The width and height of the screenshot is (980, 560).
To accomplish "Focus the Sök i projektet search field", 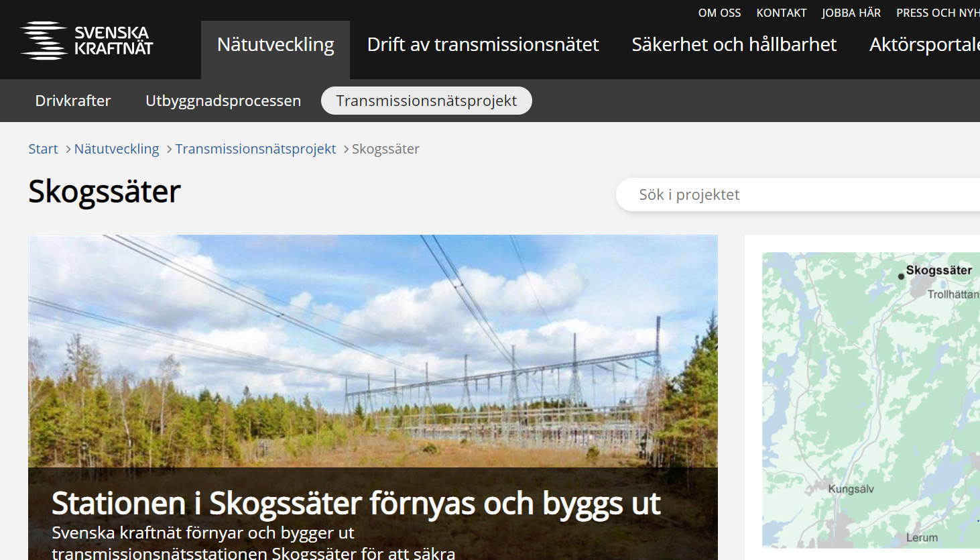I will (x=798, y=194).
